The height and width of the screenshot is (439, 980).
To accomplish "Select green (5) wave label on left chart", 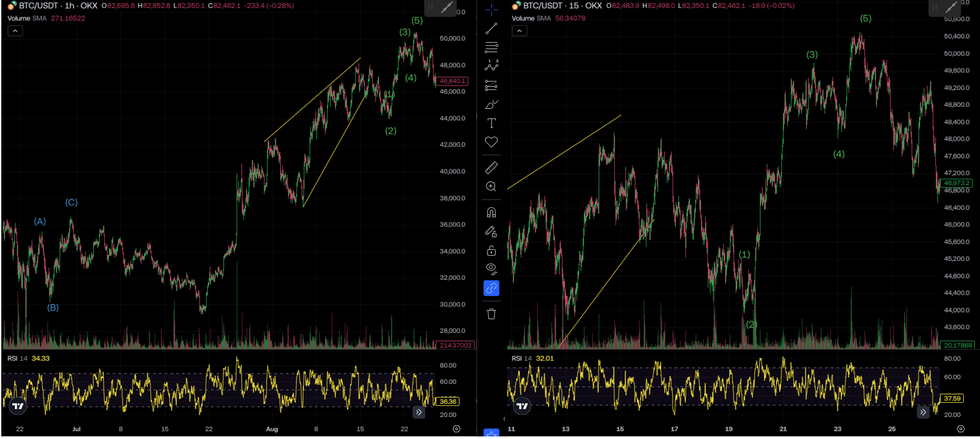I will [417, 21].
